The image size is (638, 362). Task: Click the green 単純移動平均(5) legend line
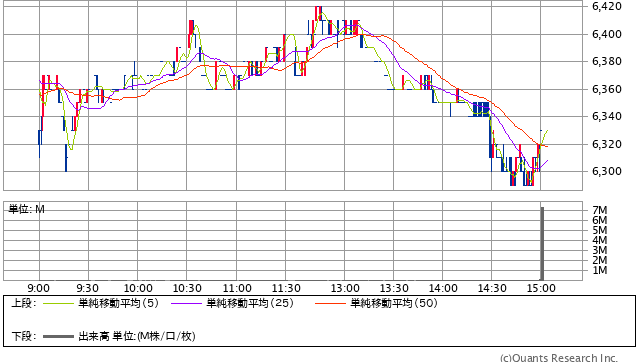click(58, 303)
